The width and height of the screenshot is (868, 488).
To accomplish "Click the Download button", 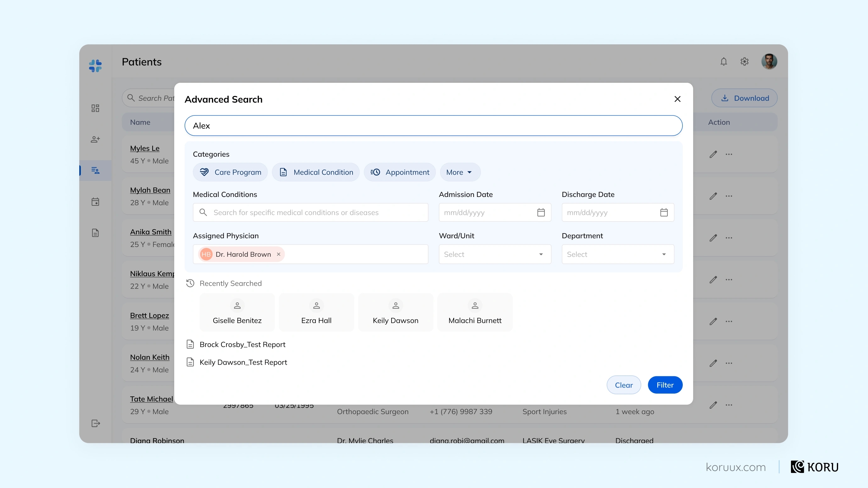I will coord(744,98).
